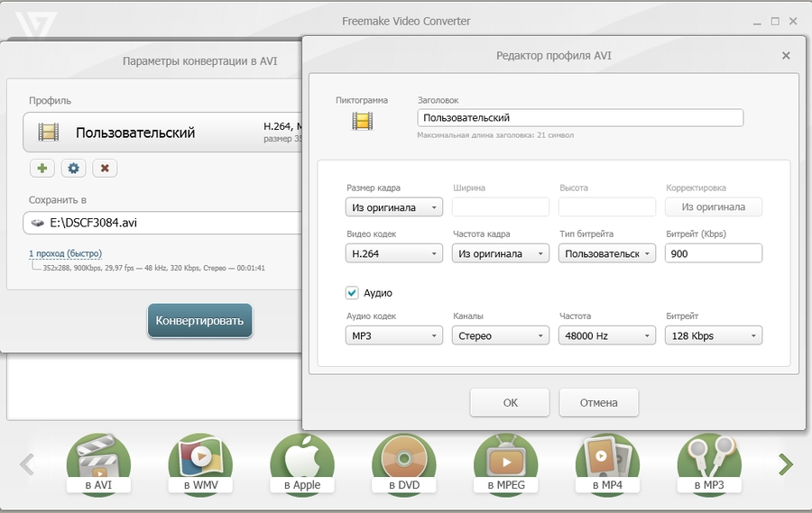Delete profile with the red X icon

click(105, 169)
